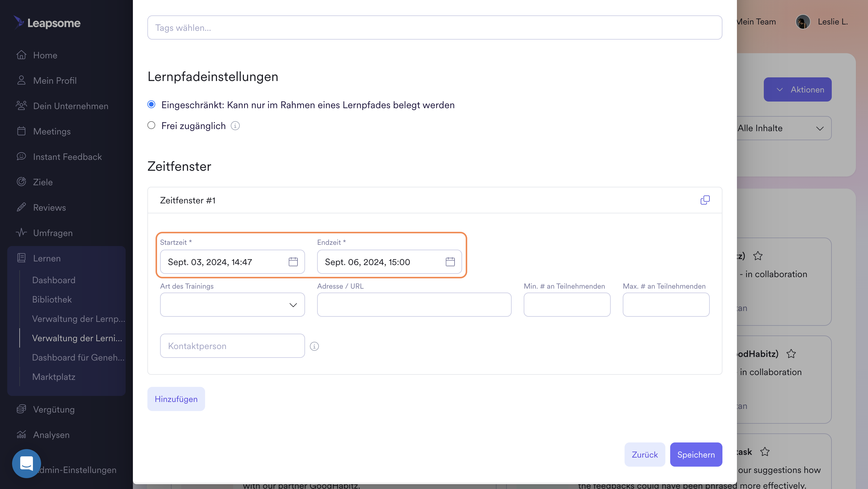Select the Eingeschränkt radio option
Screen dimensions: 868x489
coord(151,105)
